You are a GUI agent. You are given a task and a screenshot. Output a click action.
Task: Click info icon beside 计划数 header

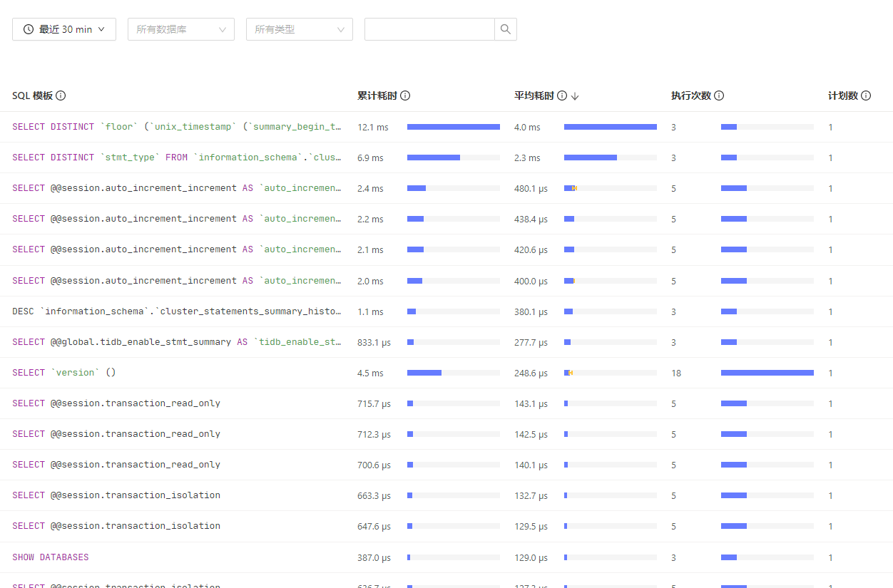(866, 96)
